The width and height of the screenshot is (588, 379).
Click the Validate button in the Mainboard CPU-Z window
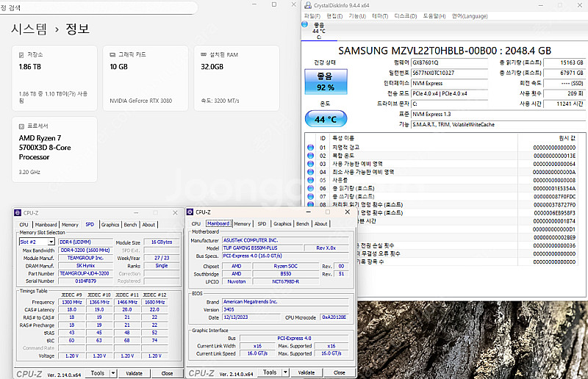point(306,372)
